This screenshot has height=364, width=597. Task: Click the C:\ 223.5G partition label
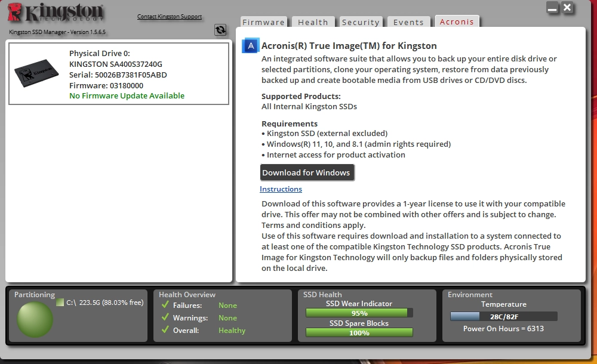tap(105, 303)
